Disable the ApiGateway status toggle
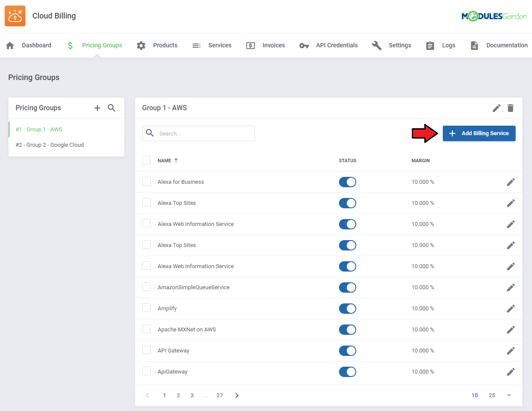Screen dimensions: 532x411 click(348, 372)
